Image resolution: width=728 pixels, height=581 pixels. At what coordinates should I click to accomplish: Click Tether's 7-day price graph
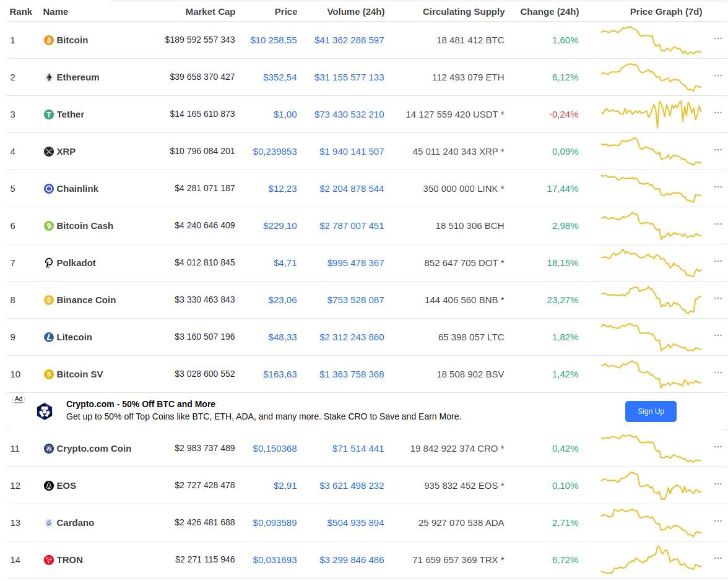click(x=651, y=113)
